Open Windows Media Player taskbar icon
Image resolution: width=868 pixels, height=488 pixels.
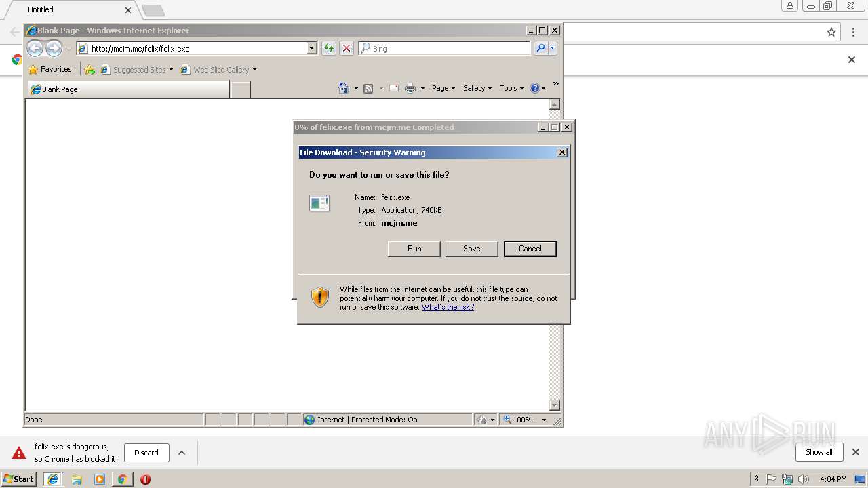(x=100, y=479)
